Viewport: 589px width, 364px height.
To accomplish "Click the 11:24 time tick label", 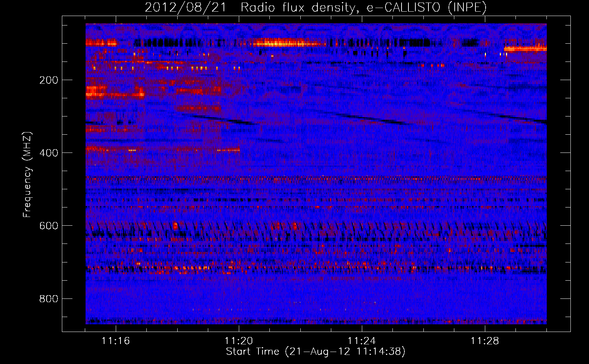I will pos(362,341).
